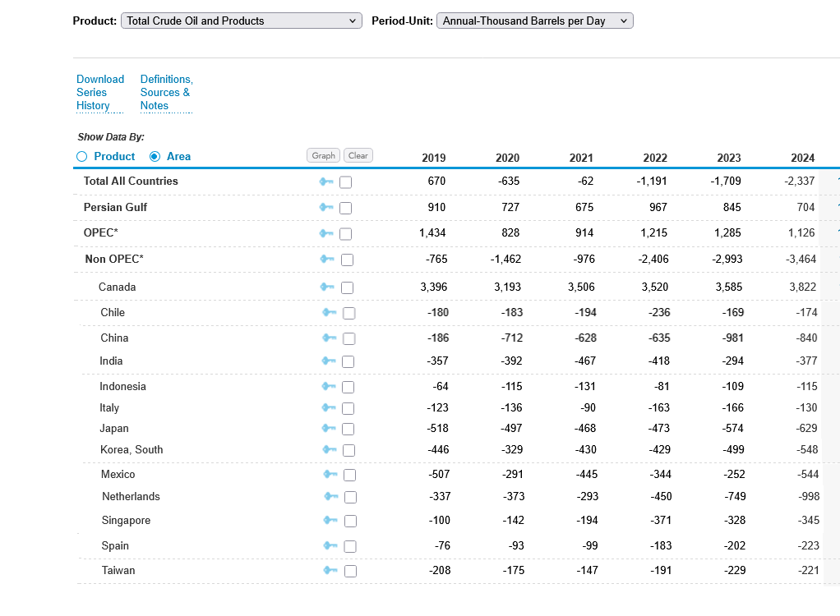Viewport: 840px width, 616px height.
Task: Tick the checkbox for OPEC* row
Action: [346, 233]
